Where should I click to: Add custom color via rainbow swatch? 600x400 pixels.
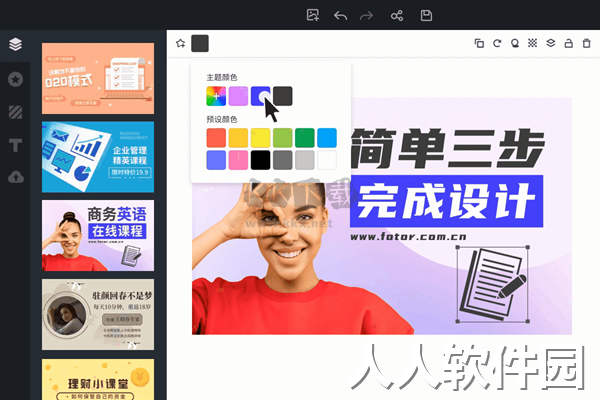216,96
